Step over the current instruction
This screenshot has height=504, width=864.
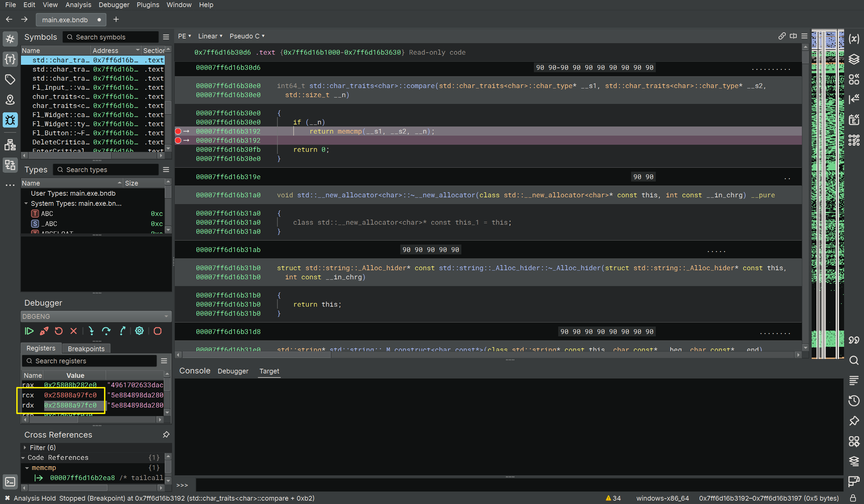(106, 331)
